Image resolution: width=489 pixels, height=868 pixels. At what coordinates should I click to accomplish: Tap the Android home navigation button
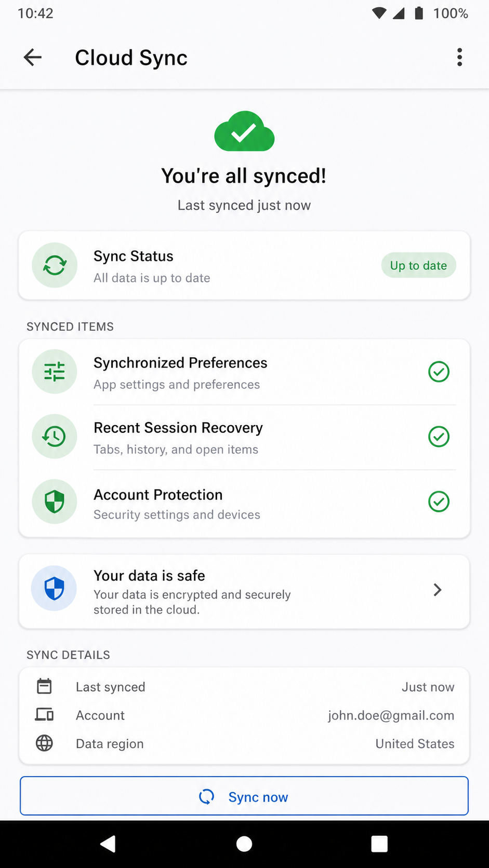(244, 844)
